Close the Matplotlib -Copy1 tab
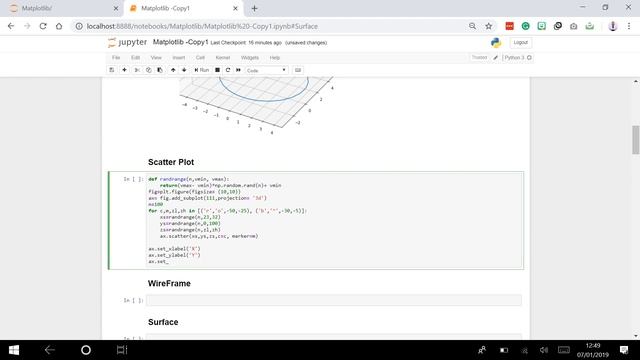 click(236, 8)
